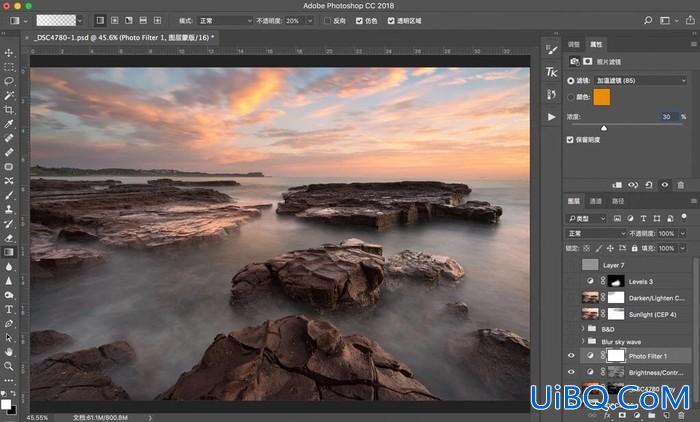Hide the Brightness/Contrast layer

tap(571, 372)
